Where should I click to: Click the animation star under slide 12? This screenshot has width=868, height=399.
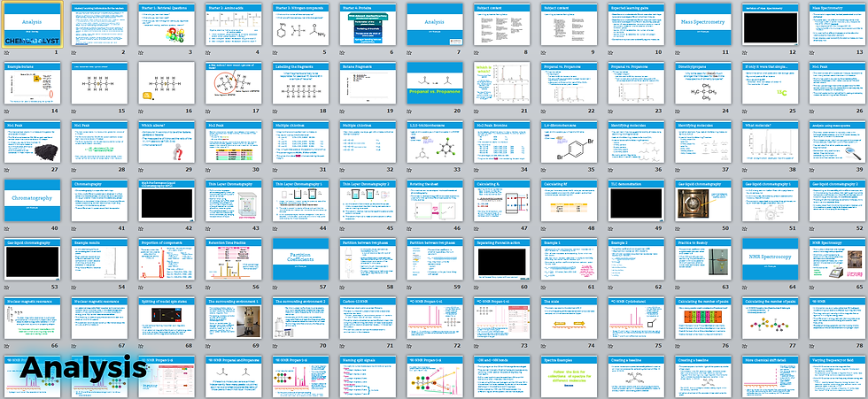[745, 52]
